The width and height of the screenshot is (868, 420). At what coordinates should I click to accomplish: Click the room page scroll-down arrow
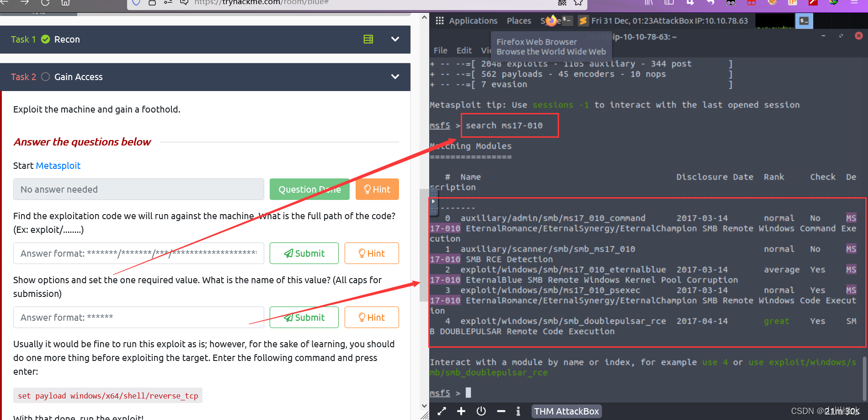[424, 405]
